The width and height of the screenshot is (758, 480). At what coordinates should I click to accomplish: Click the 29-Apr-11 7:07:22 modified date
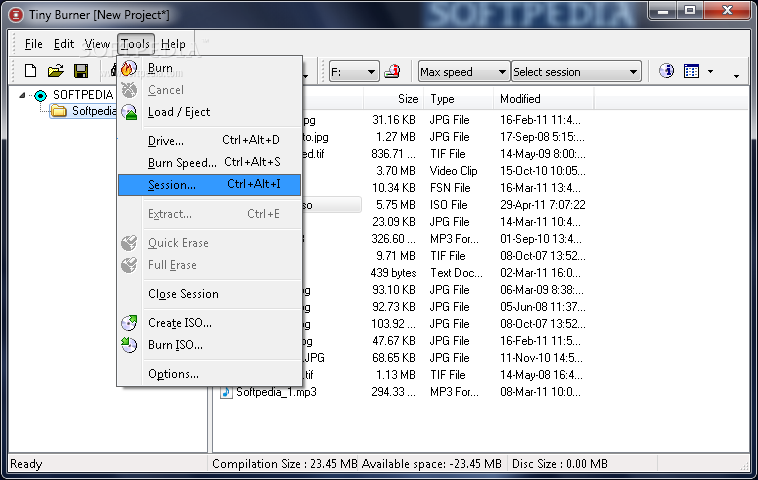tap(542, 205)
